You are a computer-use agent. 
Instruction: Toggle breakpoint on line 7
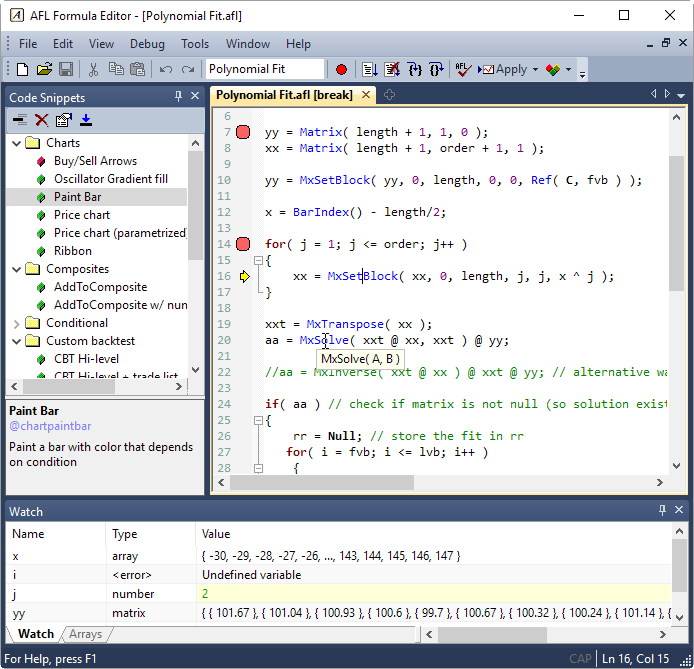(x=243, y=132)
